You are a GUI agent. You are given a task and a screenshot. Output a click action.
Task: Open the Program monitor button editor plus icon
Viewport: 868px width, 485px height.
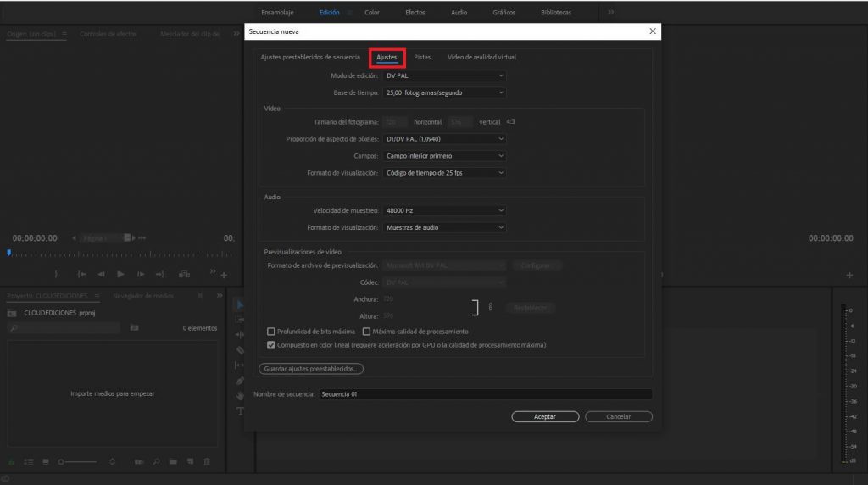click(x=849, y=276)
